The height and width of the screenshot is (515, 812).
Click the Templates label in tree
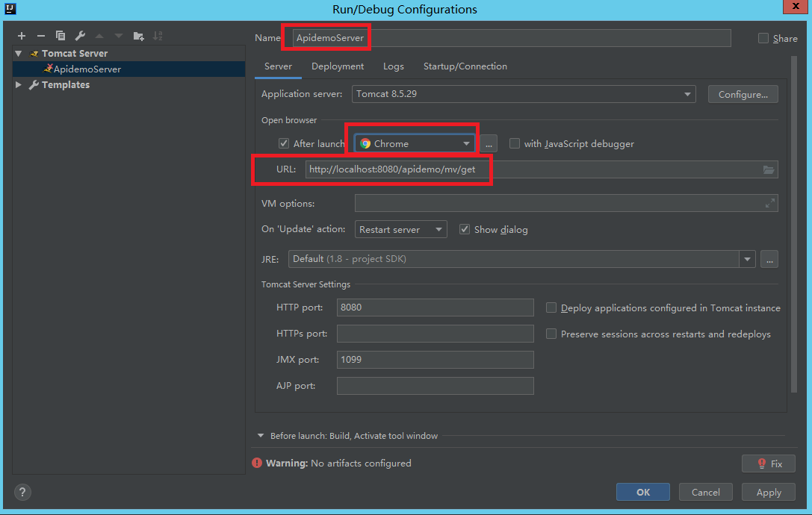click(x=65, y=84)
